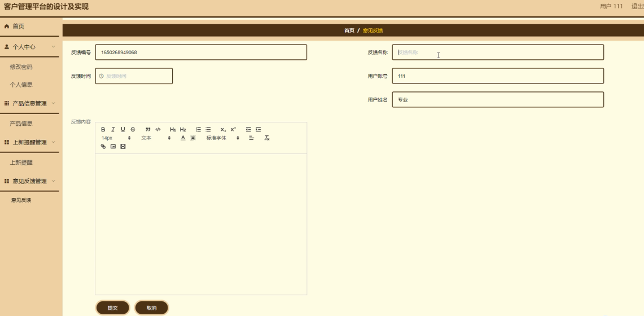Insert a hyperlink in the editor
644x316 pixels.
(103, 147)
